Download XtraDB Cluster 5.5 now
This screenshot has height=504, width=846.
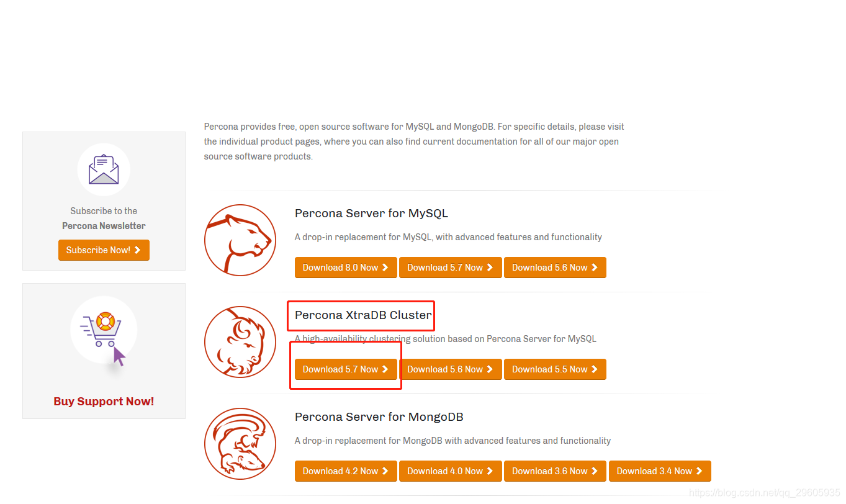(555, 369)
